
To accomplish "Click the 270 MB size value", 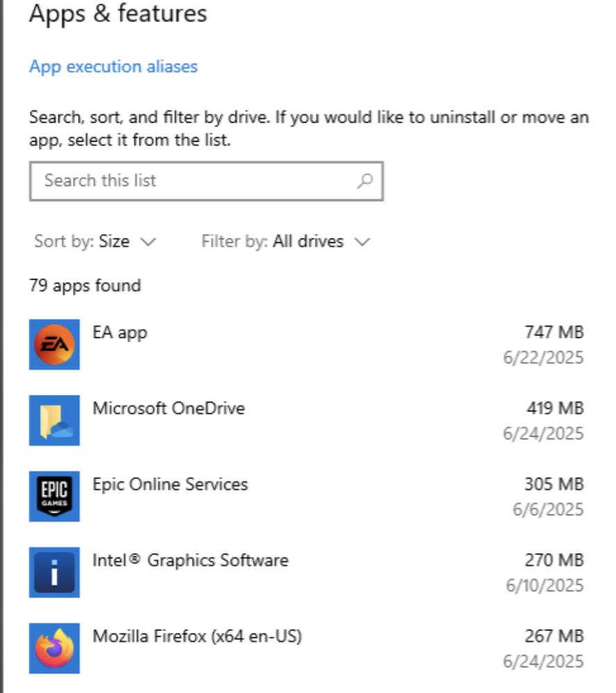I will (554, 560).
